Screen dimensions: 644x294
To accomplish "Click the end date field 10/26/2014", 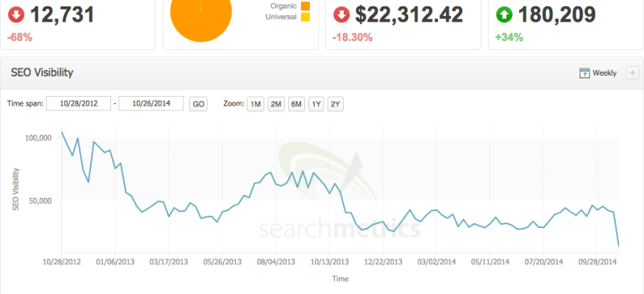I will (x=151, y=104).
